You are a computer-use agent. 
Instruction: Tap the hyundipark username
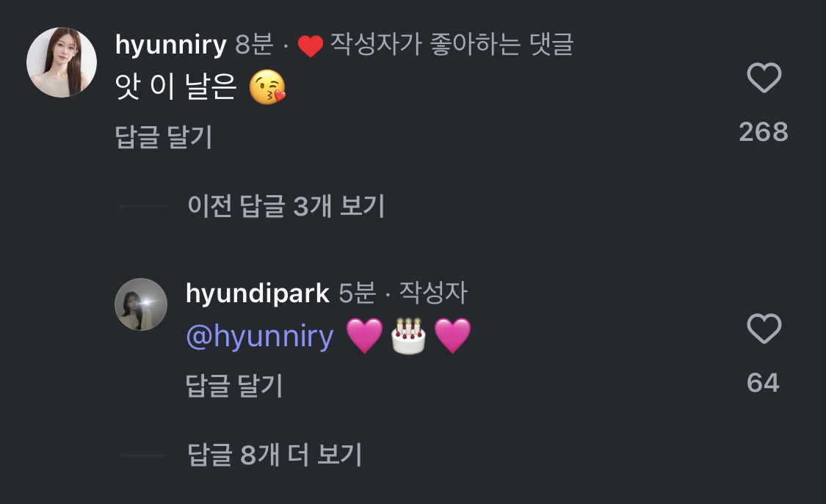pos(258,293)
